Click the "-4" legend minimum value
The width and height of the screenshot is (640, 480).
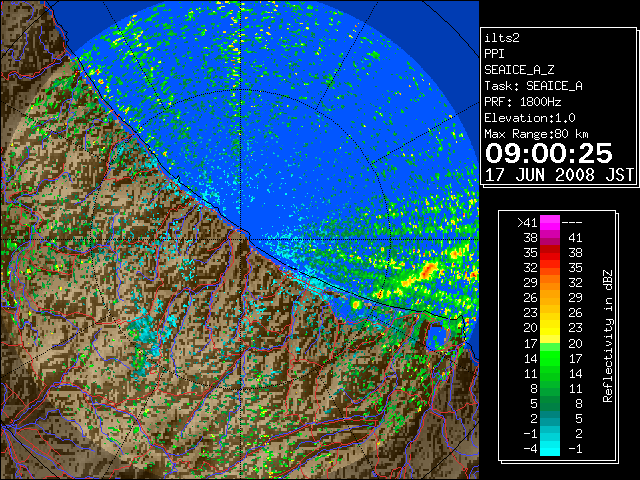[530, 448]
